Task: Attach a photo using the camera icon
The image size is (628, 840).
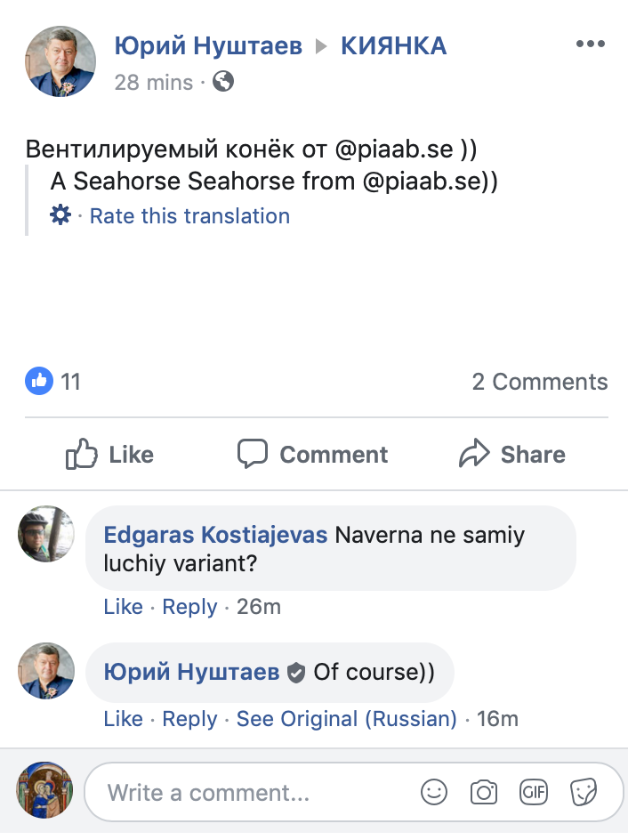Action: point(484,792)
